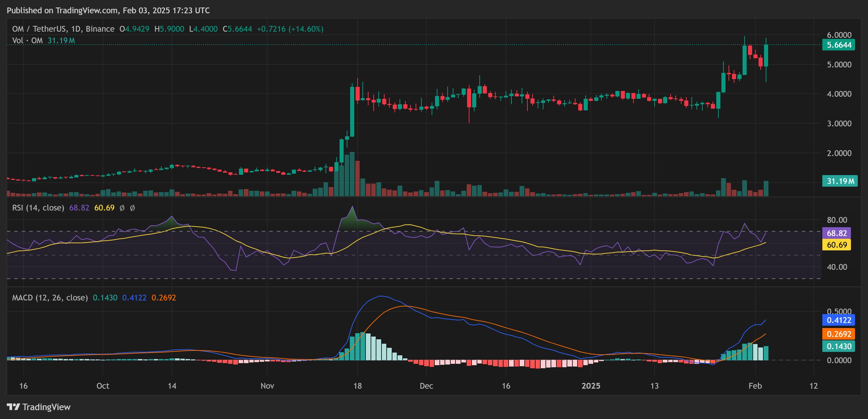Select the 2025 label on the time axis
The width and height of the screenshot is (868, 419).
[x=592, y=386]
